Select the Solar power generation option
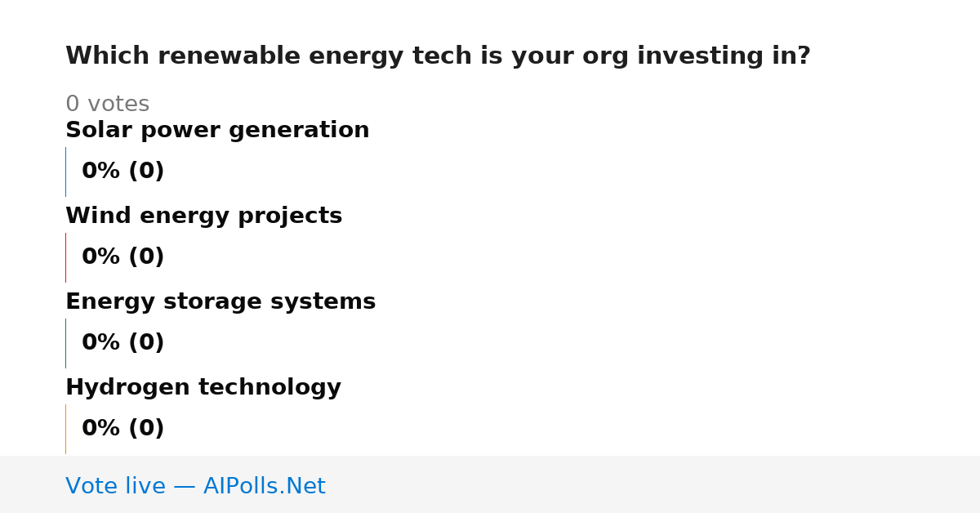 pyautogui.click(x=217, y=130)
